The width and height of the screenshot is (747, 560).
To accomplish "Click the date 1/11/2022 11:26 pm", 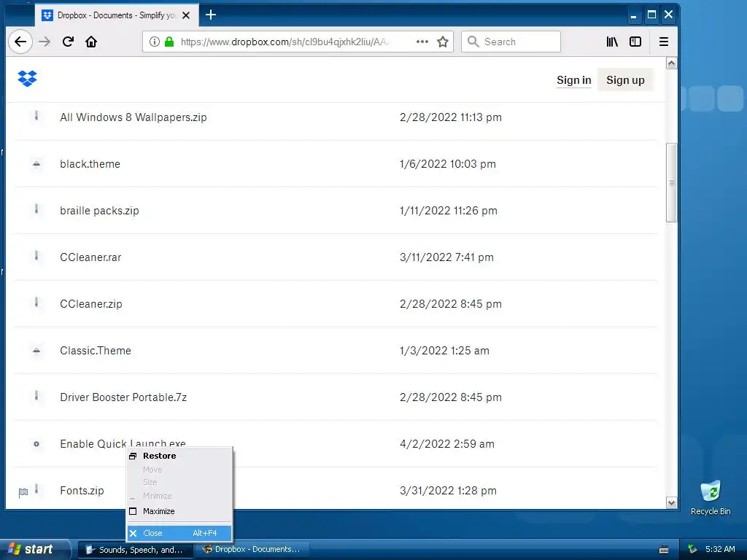I will (449, 211).
